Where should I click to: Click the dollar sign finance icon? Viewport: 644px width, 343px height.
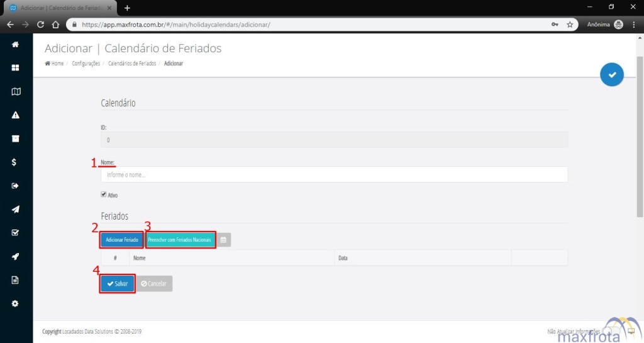[14, 162]
